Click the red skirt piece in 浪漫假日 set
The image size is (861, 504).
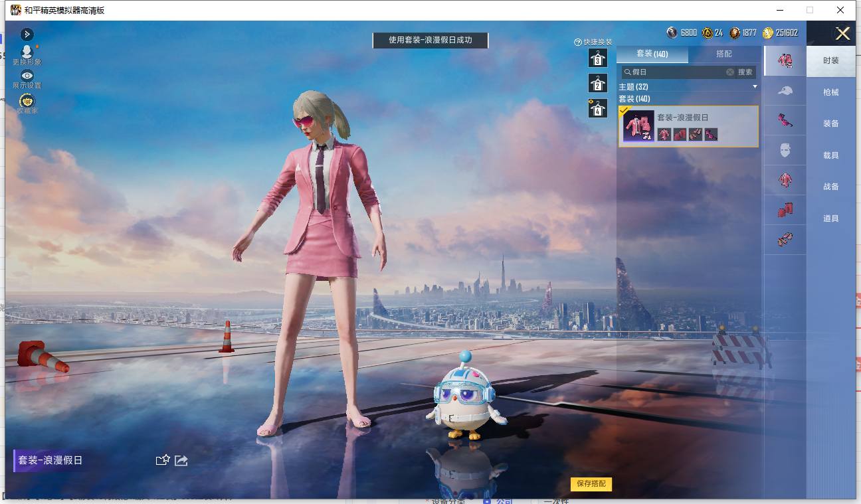tap(680, 134)
